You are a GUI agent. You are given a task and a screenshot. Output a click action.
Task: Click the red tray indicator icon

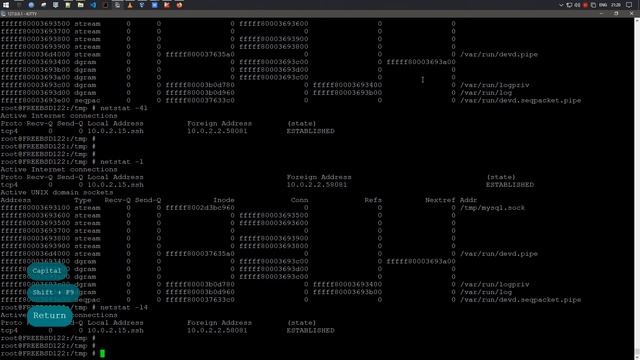(585, 5)
